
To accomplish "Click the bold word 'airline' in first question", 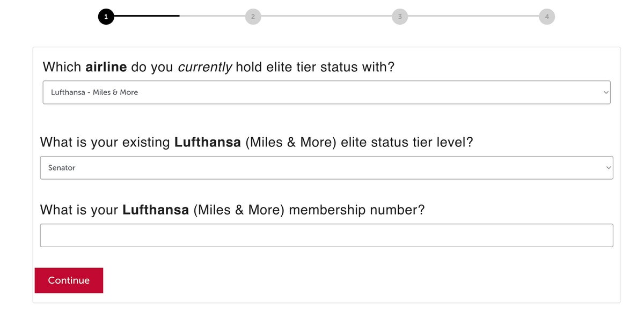I will pyautogui.click(x=106, y=67).
